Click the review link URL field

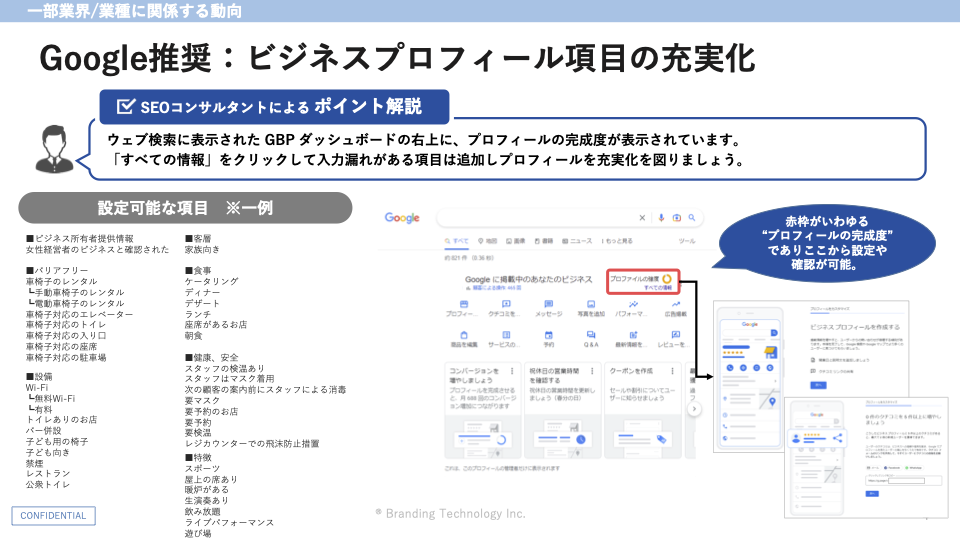(903, 481)
